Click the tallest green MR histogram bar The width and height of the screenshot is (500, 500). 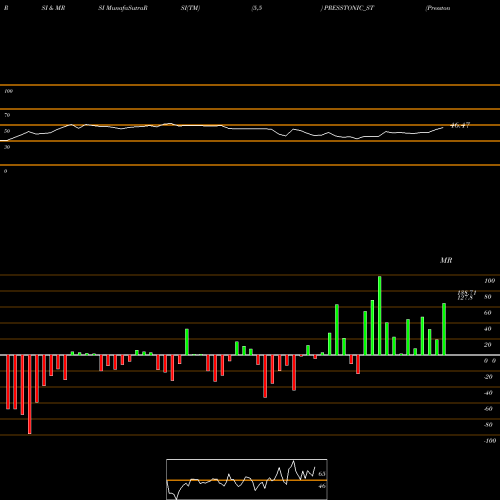(x=380, y=315)
